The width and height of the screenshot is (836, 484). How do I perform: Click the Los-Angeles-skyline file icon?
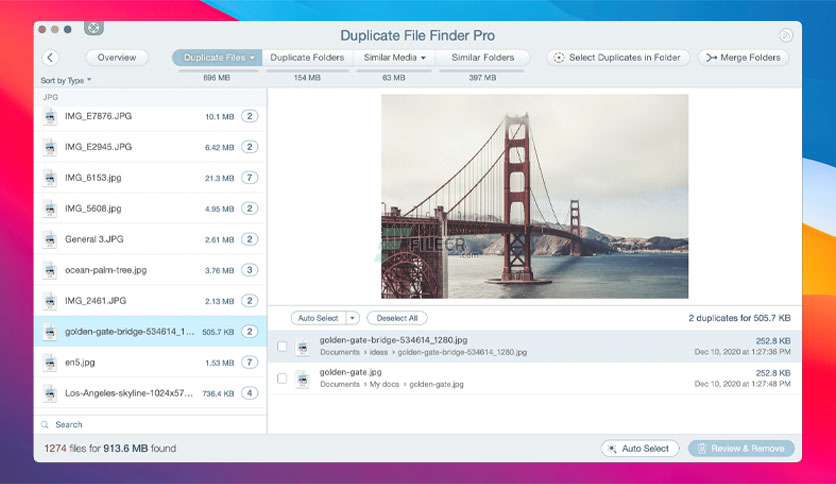pos(50,393)
